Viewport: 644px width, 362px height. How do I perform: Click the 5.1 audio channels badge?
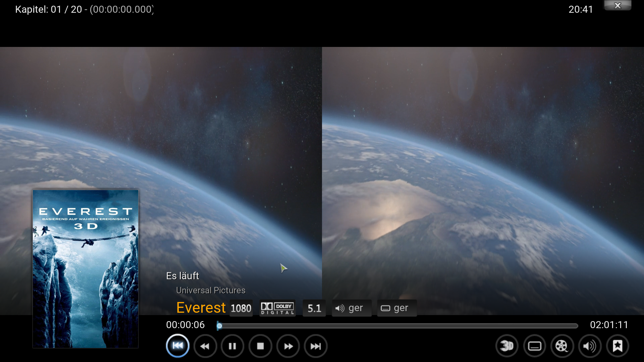[314, 308]
